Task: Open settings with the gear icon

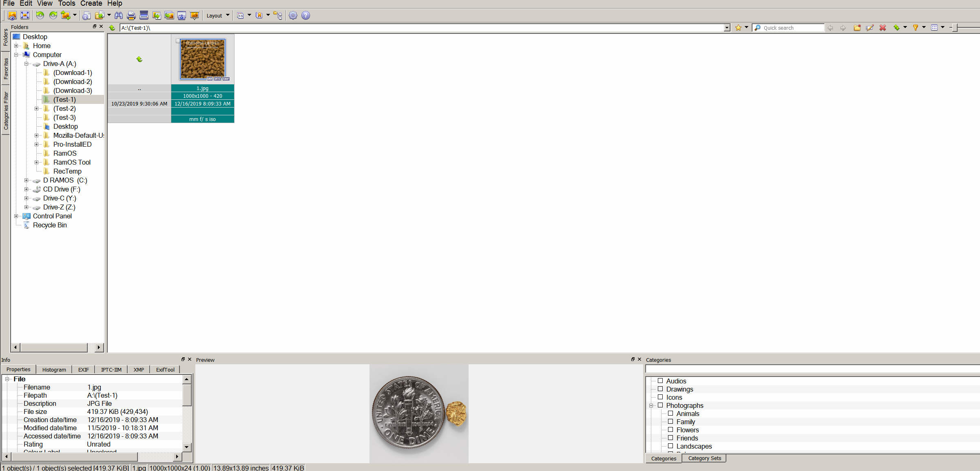Action: 293,15
